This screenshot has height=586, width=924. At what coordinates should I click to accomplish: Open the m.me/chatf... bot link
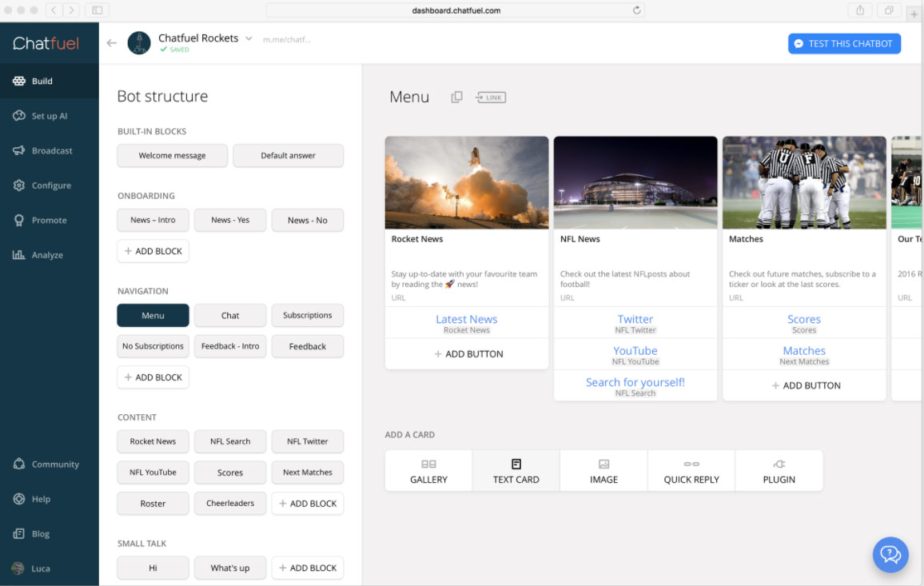(x=287, y=39)
